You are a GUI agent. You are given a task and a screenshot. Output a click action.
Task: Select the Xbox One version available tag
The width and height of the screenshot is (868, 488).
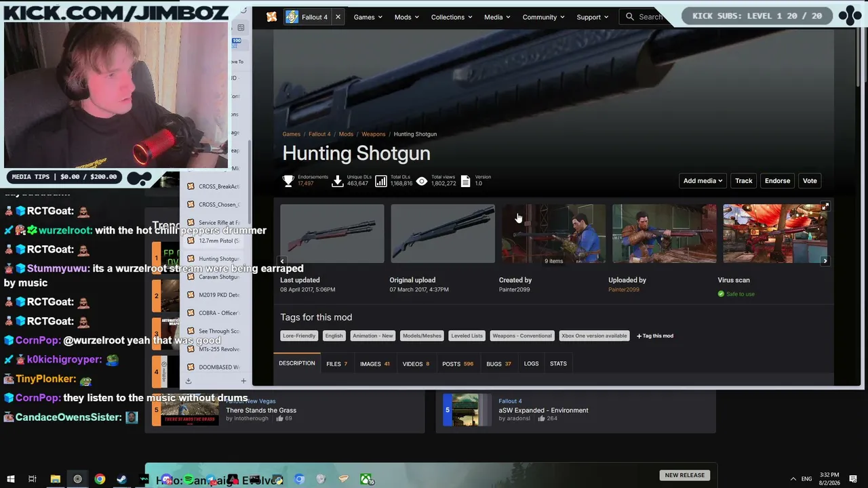pos(594,335)
